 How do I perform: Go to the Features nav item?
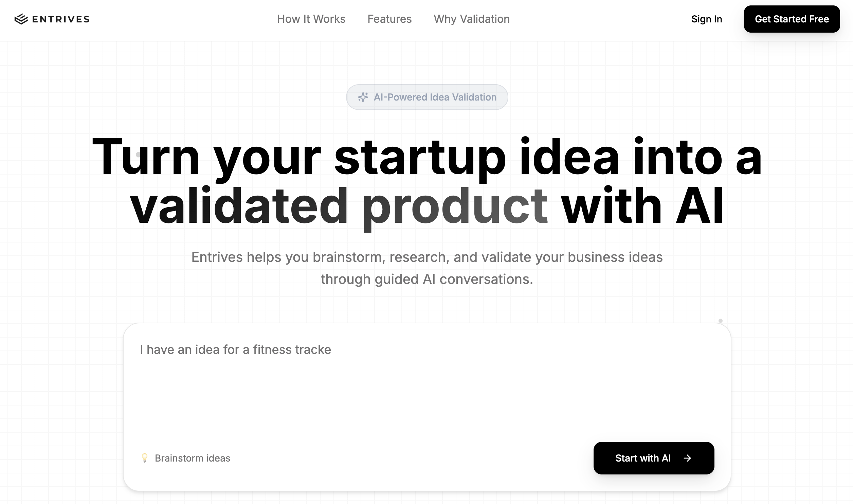point(389,19)
